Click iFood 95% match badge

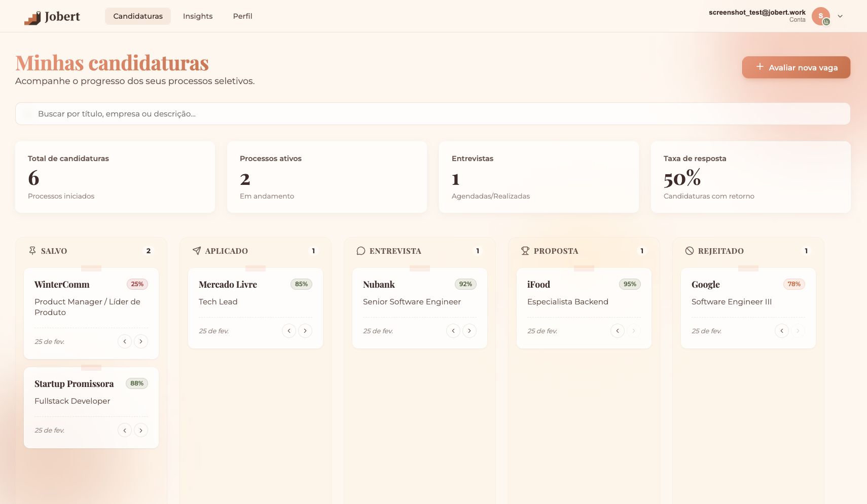coord(630,284)
